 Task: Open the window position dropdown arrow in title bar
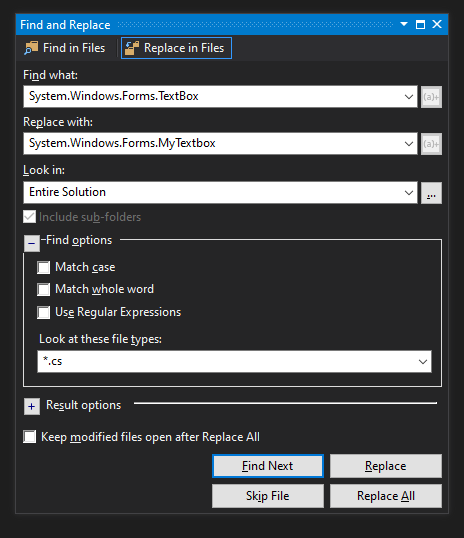404,24
